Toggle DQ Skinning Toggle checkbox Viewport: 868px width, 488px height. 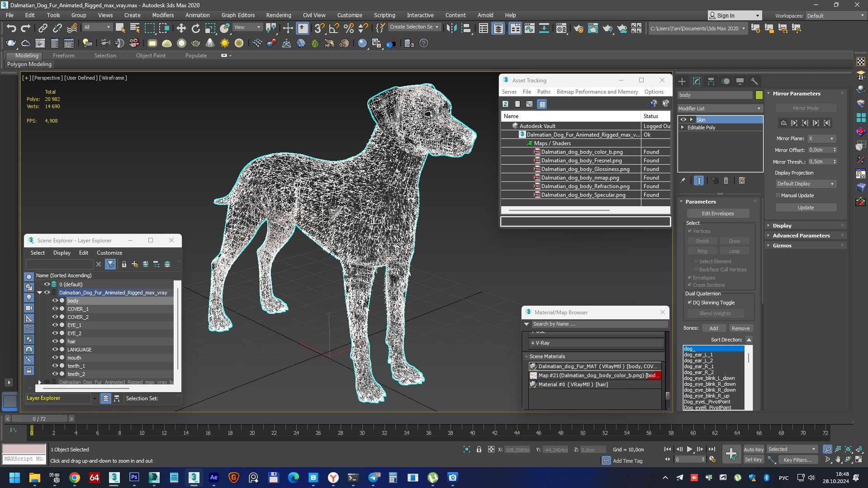[690, 303]
